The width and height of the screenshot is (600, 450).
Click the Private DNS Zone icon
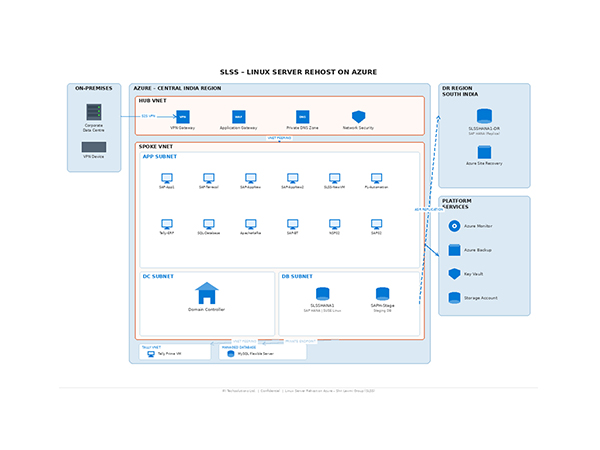tap(303, 117)
